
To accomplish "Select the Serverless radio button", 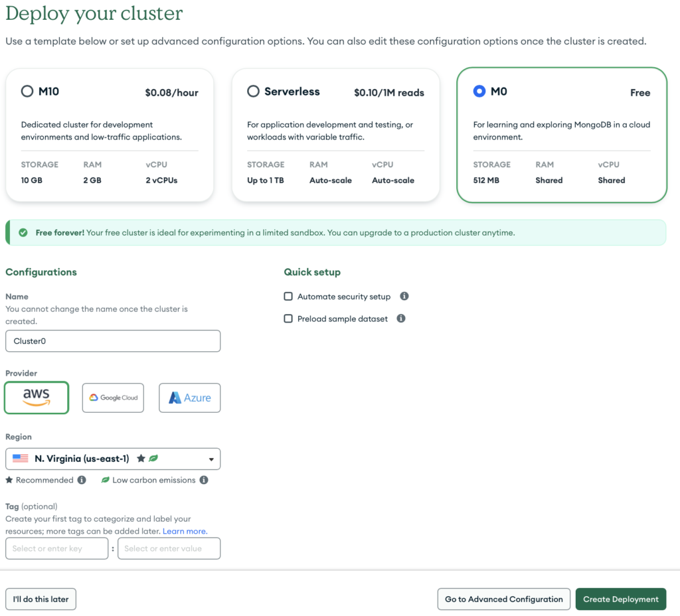I will point(253,92).
